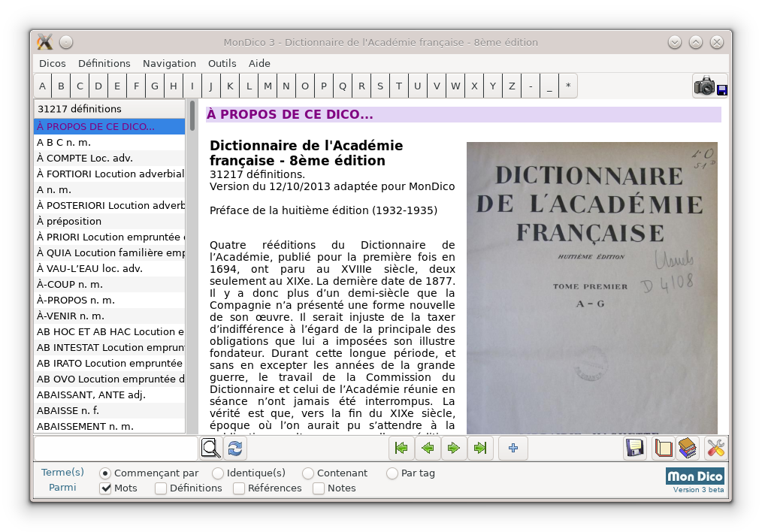
Task: Click the camera screenshot save icon
Action: pos(710,86)
